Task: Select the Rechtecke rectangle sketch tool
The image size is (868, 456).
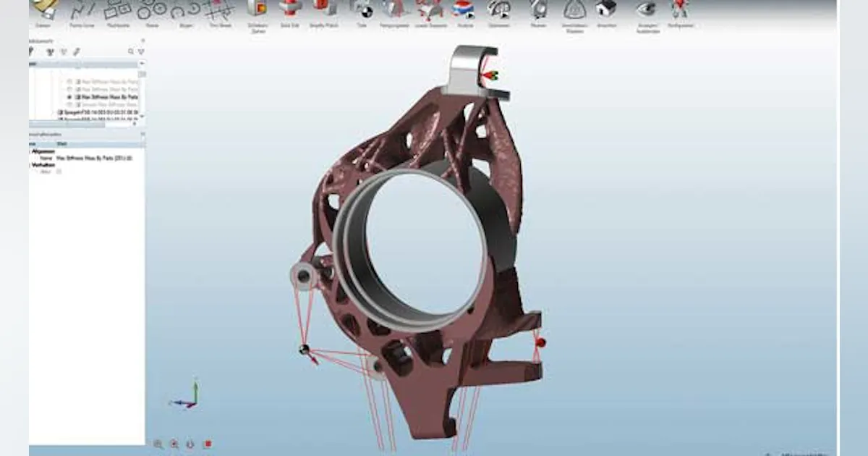Action: point(117,10)
